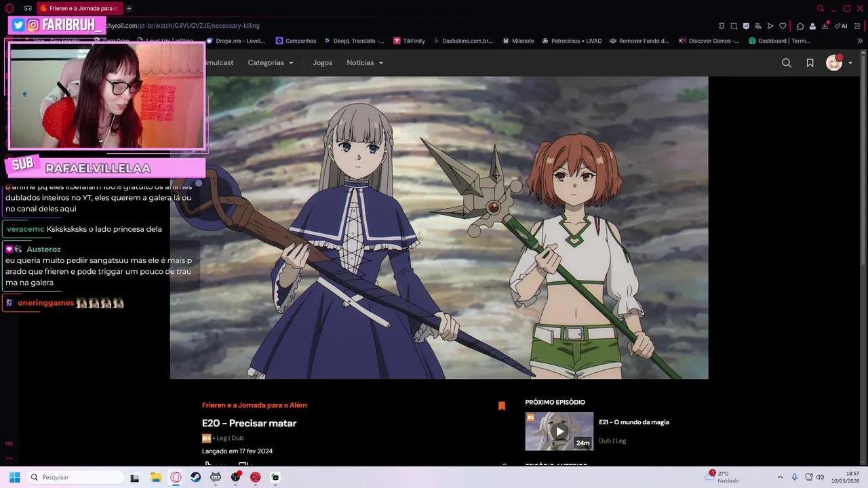This screenshot has height=488, width=868.
Task: Open the red round app on the taskbar
Action: (x=255, y=477)
